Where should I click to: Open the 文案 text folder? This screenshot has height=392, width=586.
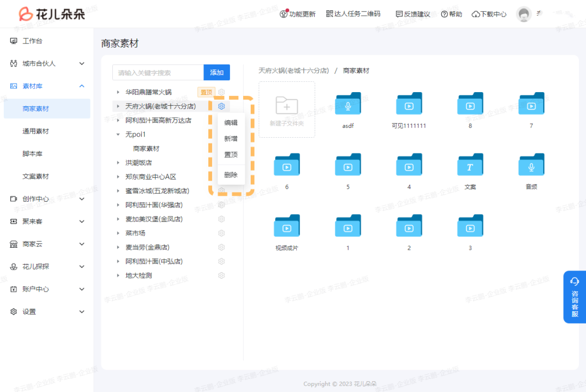pos(470,164)
